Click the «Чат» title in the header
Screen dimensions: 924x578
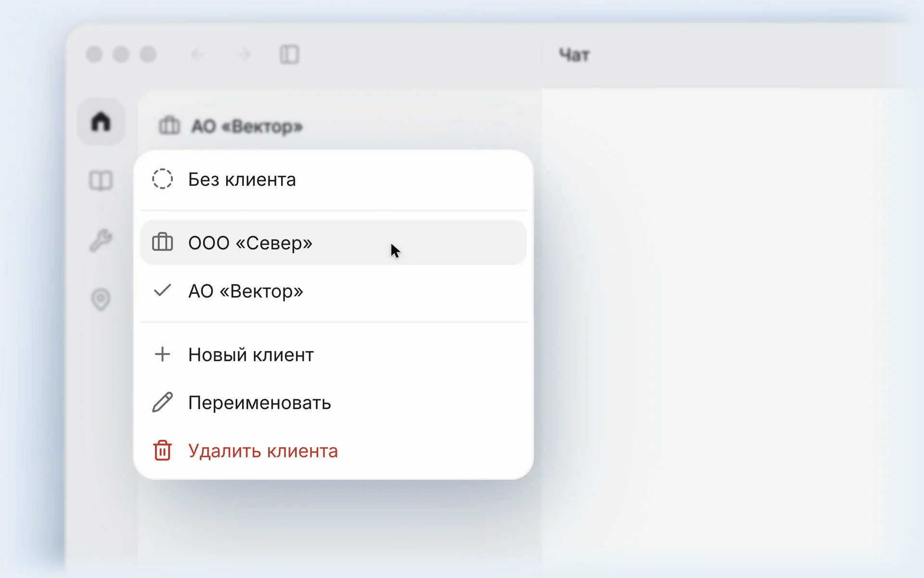[x=574, y=55]
